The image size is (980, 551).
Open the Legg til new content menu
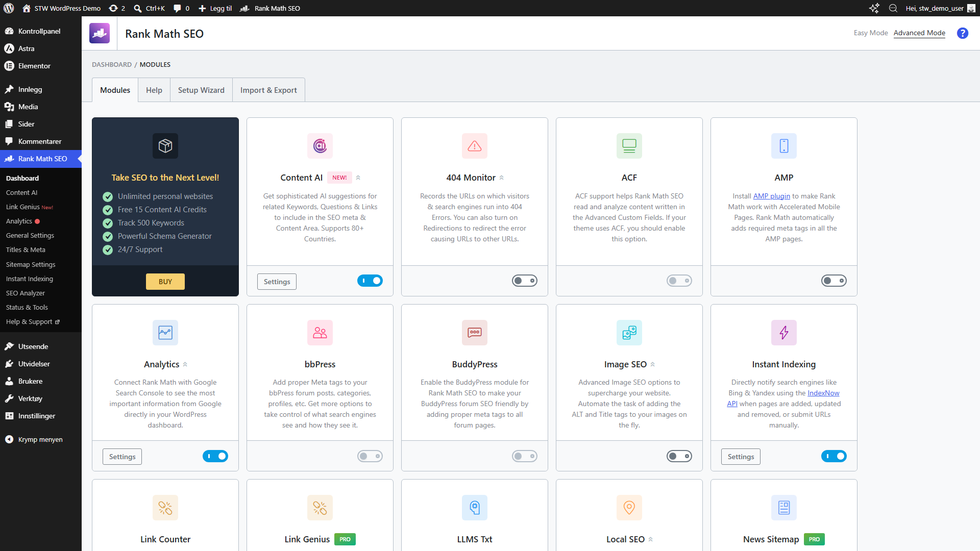click(x=215, y=8)
